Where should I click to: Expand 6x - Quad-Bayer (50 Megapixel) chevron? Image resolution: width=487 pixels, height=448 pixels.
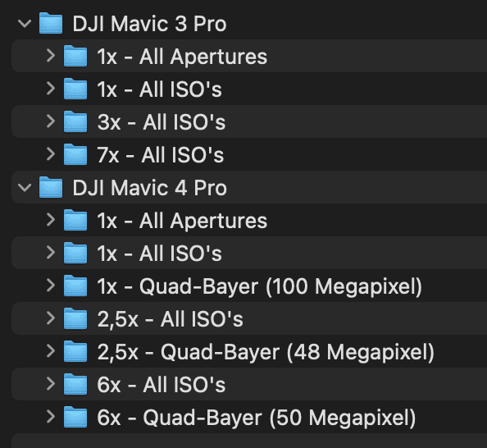tap(50, 417)
